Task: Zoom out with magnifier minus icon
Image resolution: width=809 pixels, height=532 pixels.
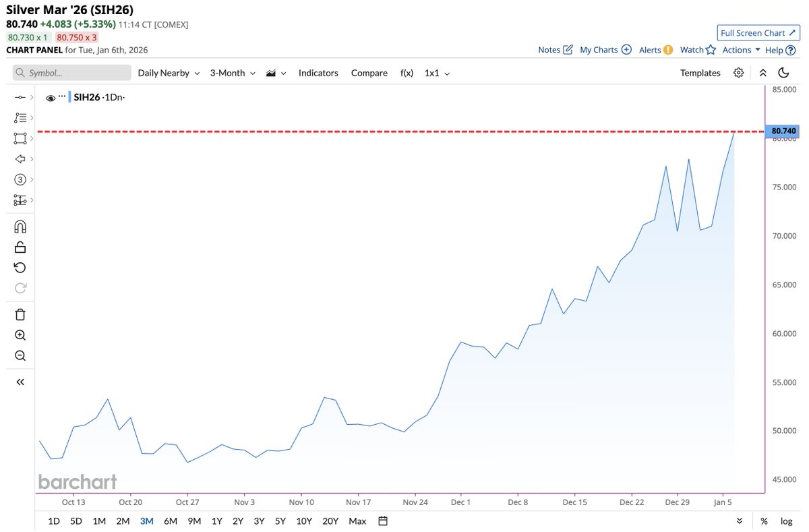Action: pos(20,356)
